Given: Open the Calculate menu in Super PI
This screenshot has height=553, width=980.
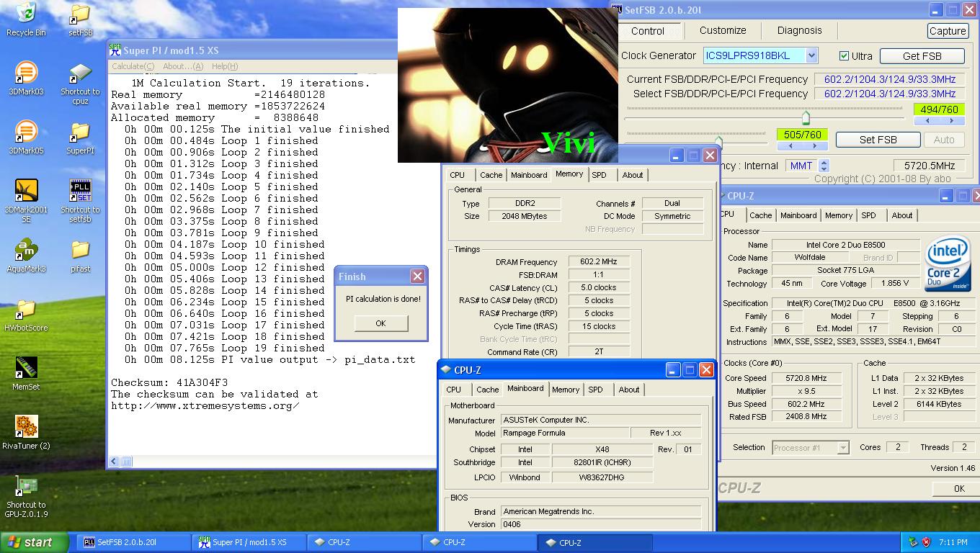Looking at the screenshot, I should coord(133,66).
